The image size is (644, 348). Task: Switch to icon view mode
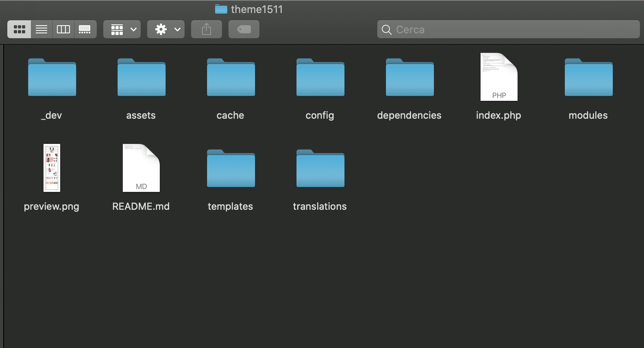19,29
